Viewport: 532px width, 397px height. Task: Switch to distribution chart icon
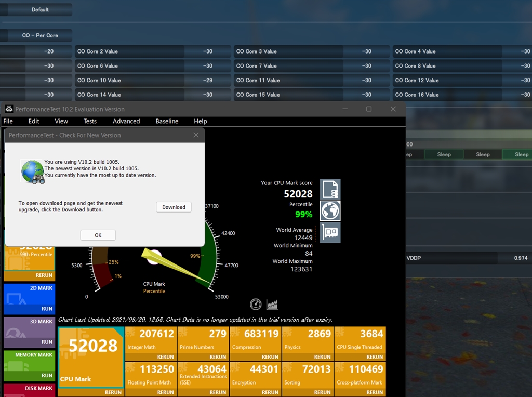(x=272, y=305)
